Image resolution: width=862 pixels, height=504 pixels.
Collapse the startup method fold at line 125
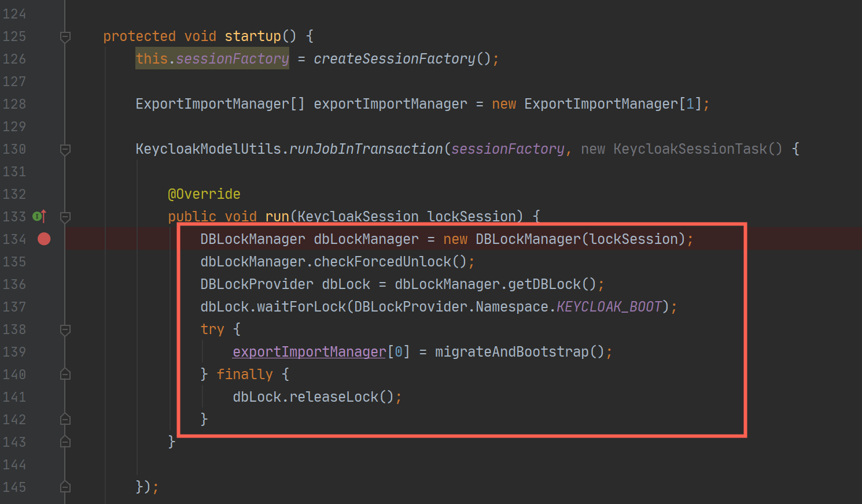[65, 37]
